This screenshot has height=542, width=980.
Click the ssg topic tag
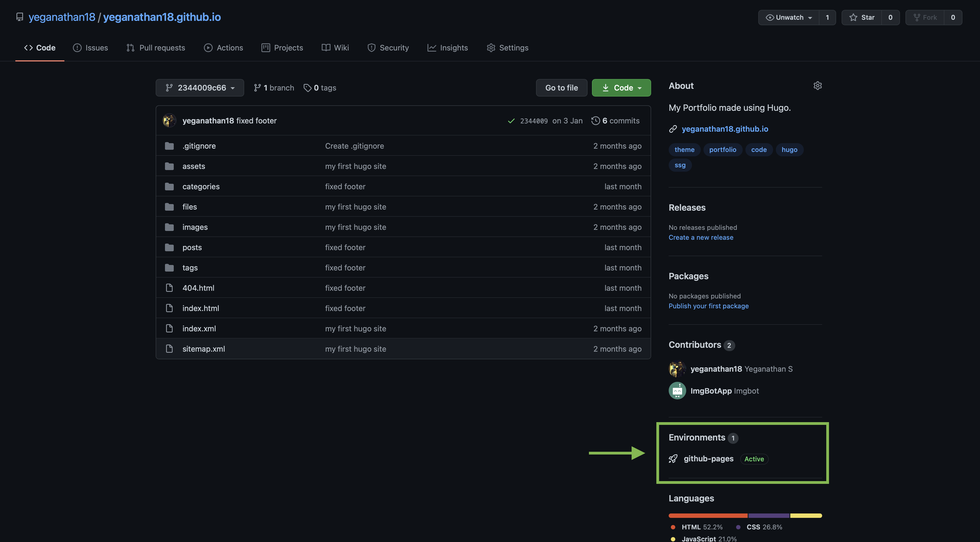click(x=680, y=165)
